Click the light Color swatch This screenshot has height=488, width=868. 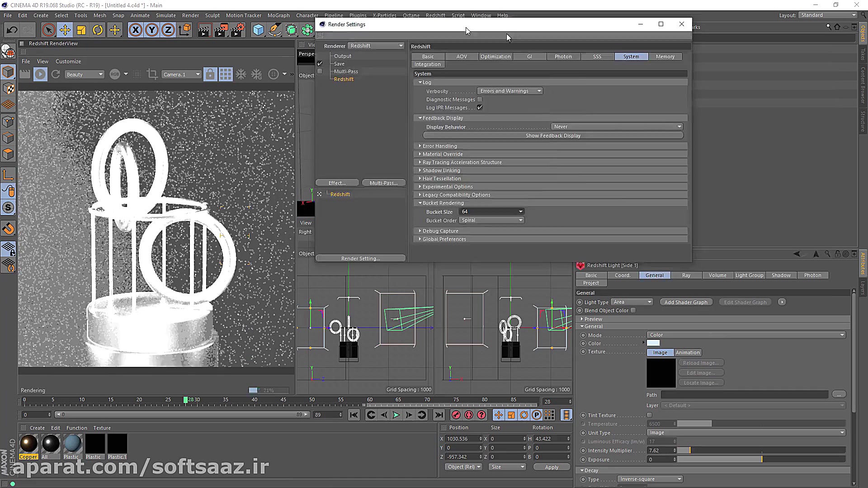[653, 343]
